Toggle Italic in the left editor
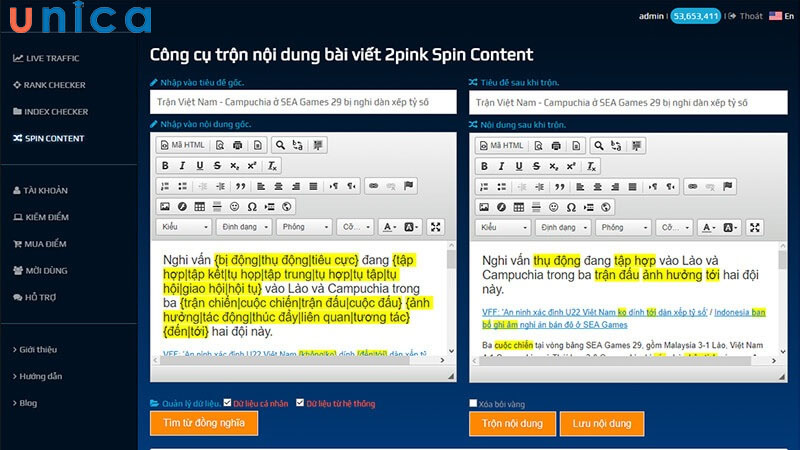Viewport: 800px width, 450px height. [182, 166]
